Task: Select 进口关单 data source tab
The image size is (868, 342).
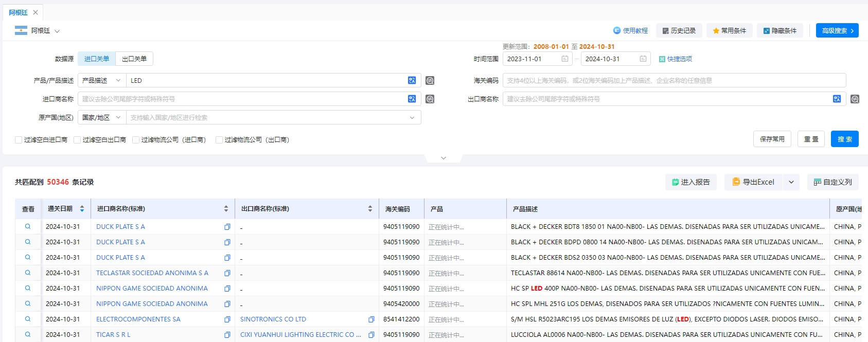Action: point(97,59)
